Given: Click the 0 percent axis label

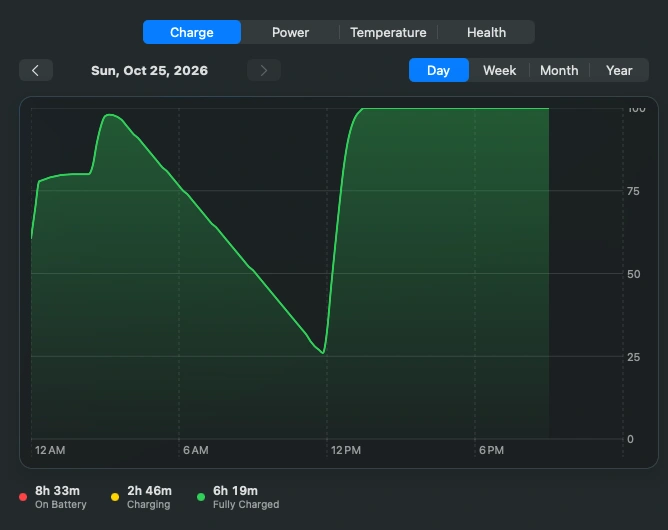Looking at the screenshot, I should (630, 439).
